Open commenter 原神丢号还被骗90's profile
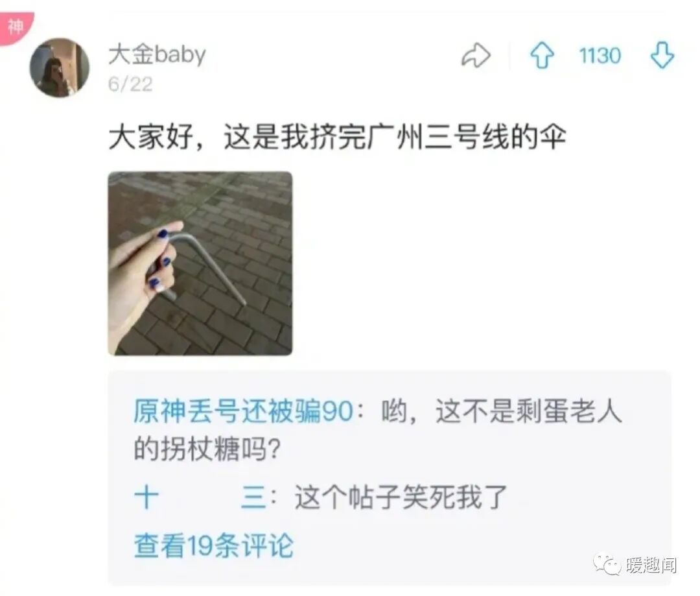The width and height of the screenshot is (700, 596). 243,411
